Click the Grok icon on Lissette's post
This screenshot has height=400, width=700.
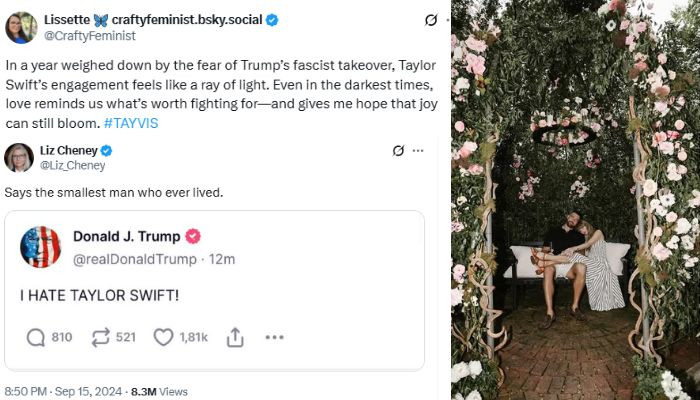click(430, 20)
